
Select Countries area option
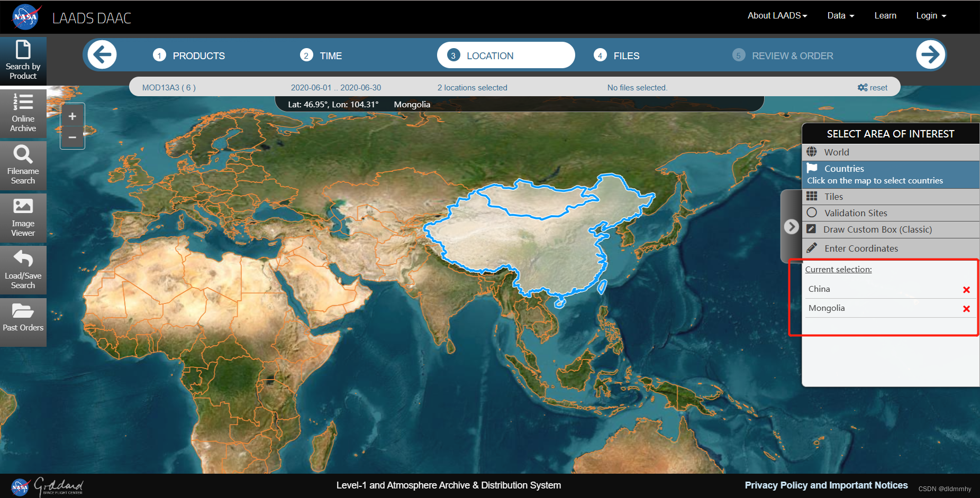click(891, 174)
